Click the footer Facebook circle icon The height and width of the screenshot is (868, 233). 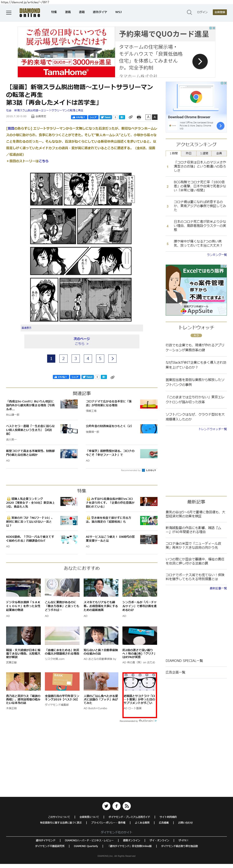tap(116, 806)
